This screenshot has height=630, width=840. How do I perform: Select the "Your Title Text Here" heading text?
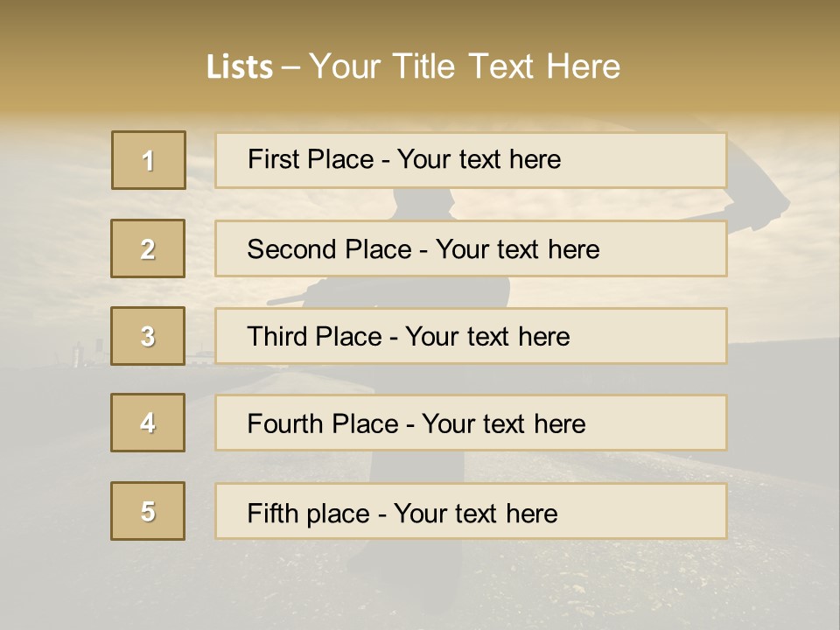tap(465, 66)
